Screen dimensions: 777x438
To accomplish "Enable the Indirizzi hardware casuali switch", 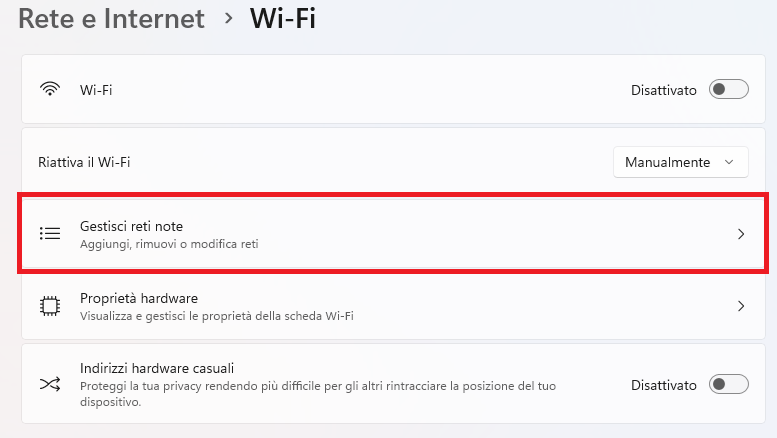I will coord(728,384).
